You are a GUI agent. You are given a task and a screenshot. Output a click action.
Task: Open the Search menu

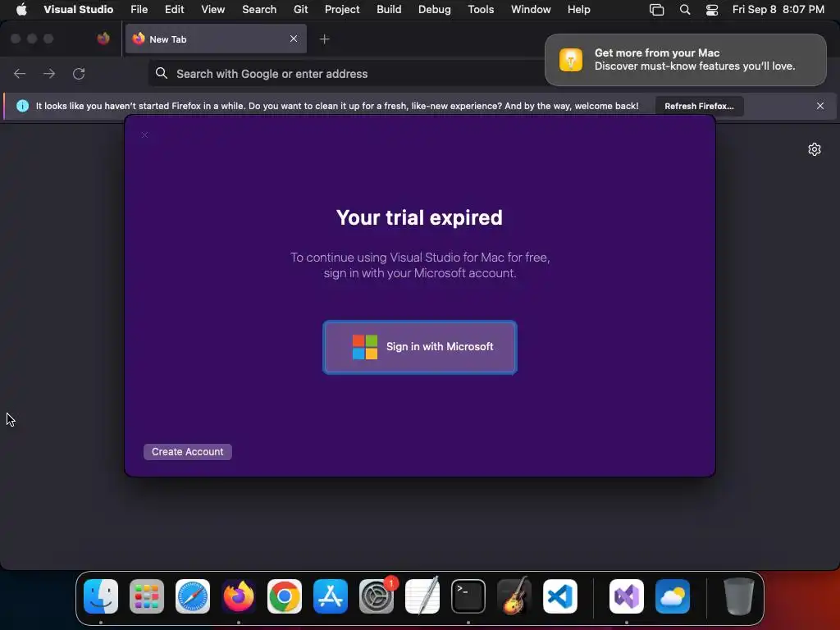coord(259,9)
